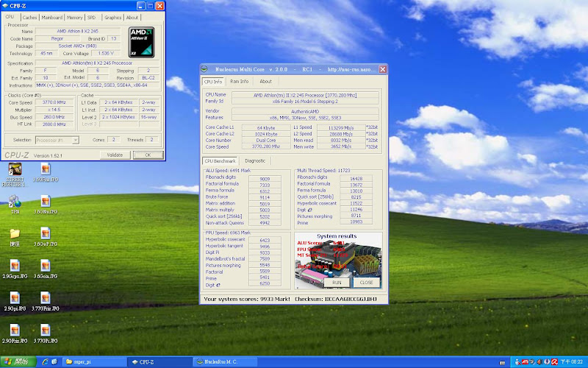Screen dimensions: 588x368
Task: Select the Ram Info tab in Nuclearus
Action: (240, 82)
